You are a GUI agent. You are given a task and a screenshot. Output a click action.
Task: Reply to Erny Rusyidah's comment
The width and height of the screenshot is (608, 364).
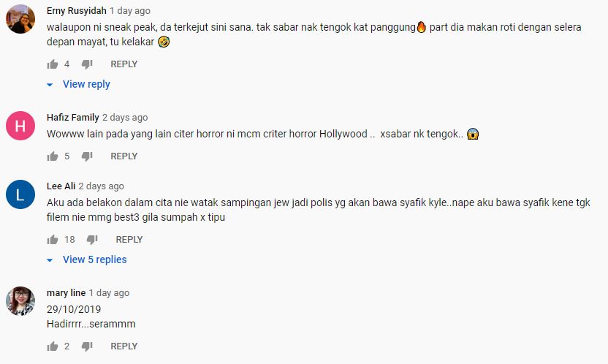pos(124,64)
